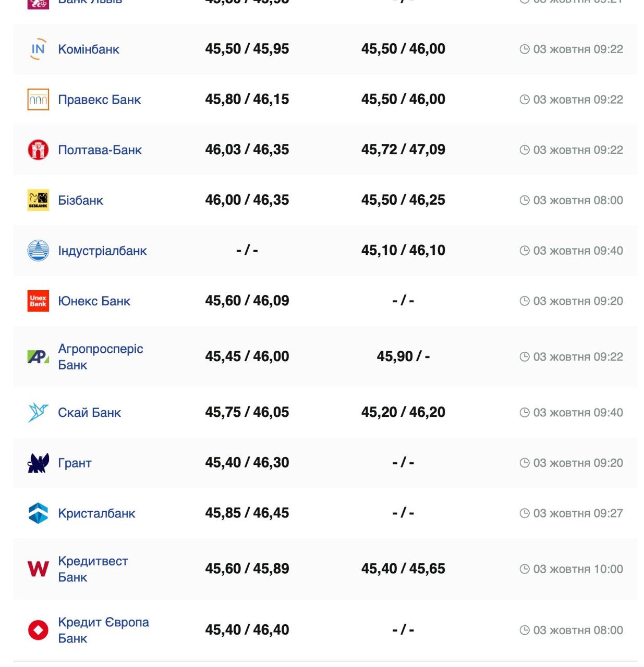Click the Кредит Європа Банк red logo
644x667 pixels.
(38, 630)
